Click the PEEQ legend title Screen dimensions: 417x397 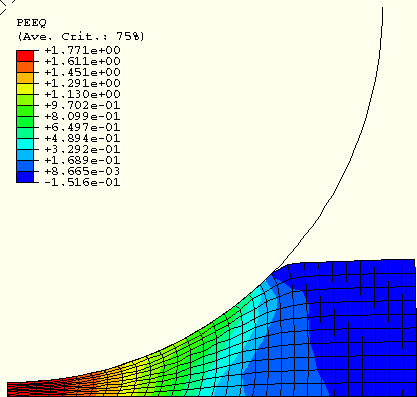31,23
